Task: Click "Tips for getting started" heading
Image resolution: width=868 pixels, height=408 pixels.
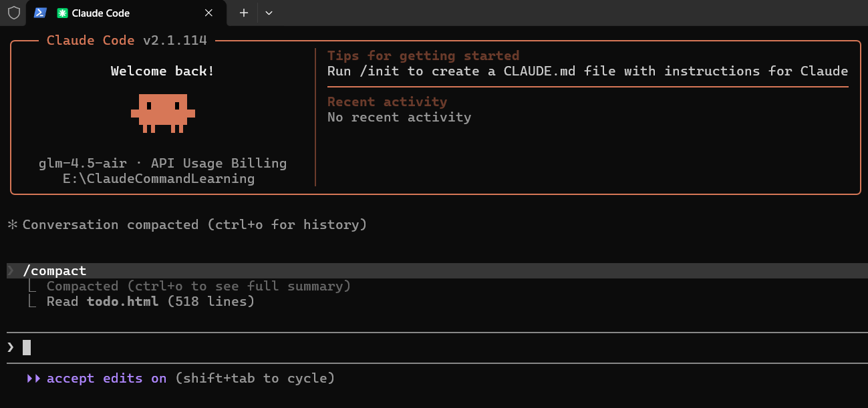Action: (x=423, y=56)
